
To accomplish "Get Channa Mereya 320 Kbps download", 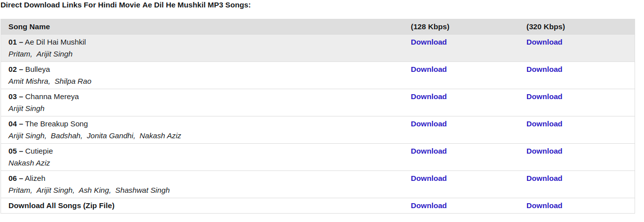I will pyautogui.click(x=544, y=97).
